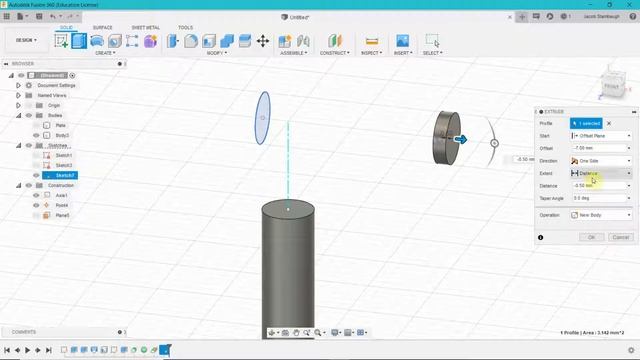Open the Modify menu
Image resolution: width=640 pixels, height=360 pixels.
pyautogui.click(x=217, y=53)
